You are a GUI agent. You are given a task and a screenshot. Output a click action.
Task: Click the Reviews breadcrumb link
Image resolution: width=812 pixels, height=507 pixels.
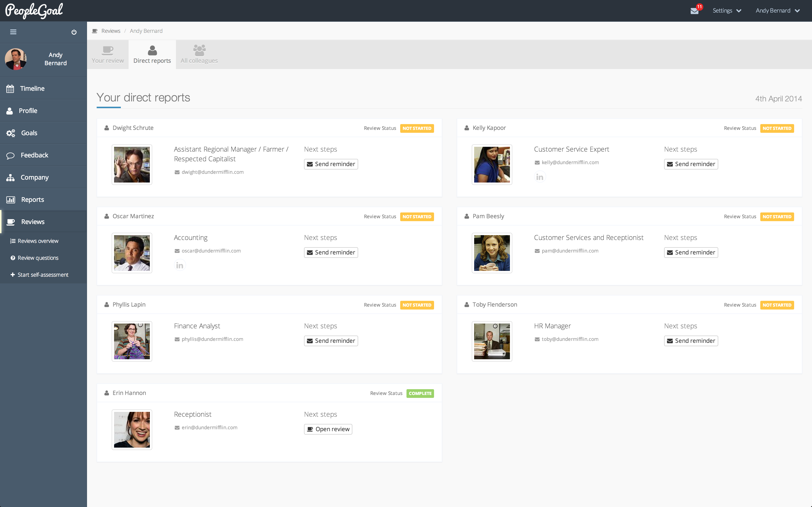tap(111, 31)
